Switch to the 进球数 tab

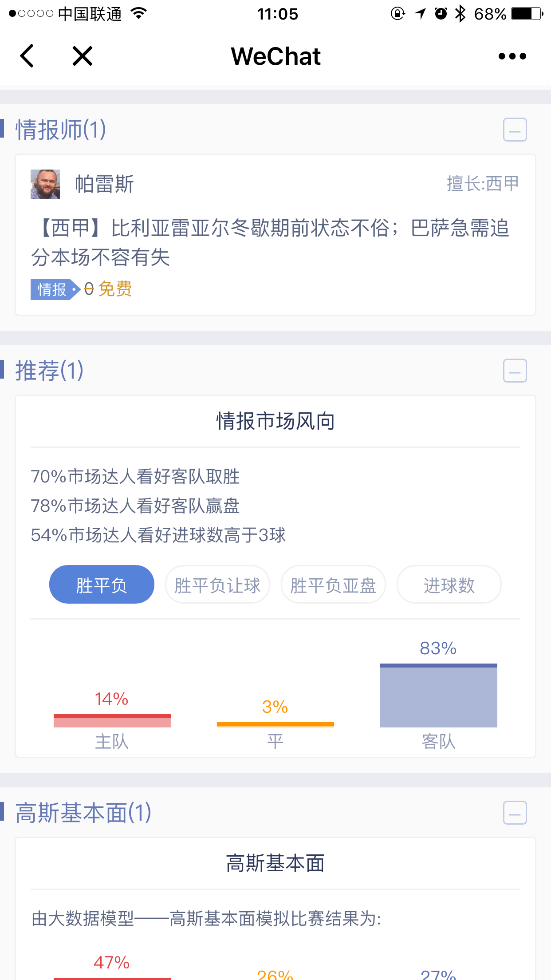pyautogui.click(x=449, y=585)
